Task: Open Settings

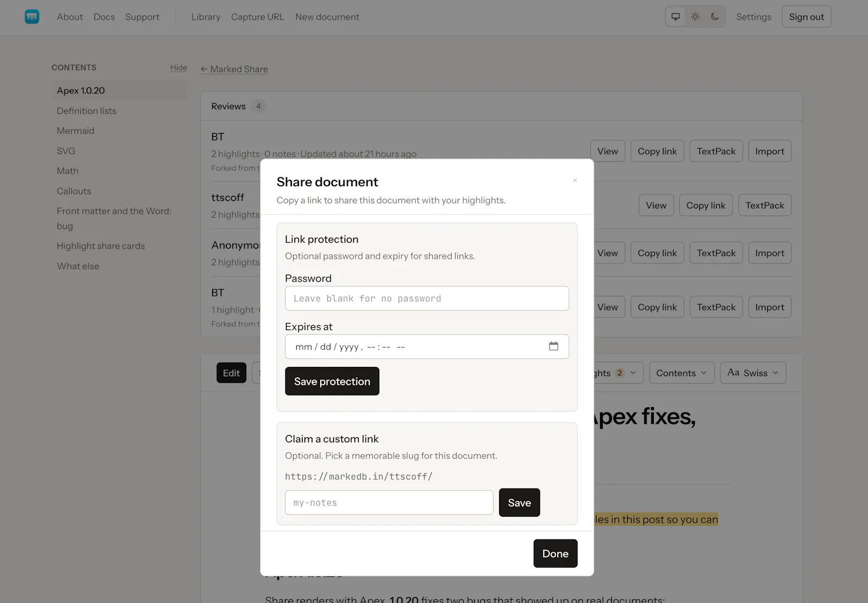Action: click(x=754, y=17)
